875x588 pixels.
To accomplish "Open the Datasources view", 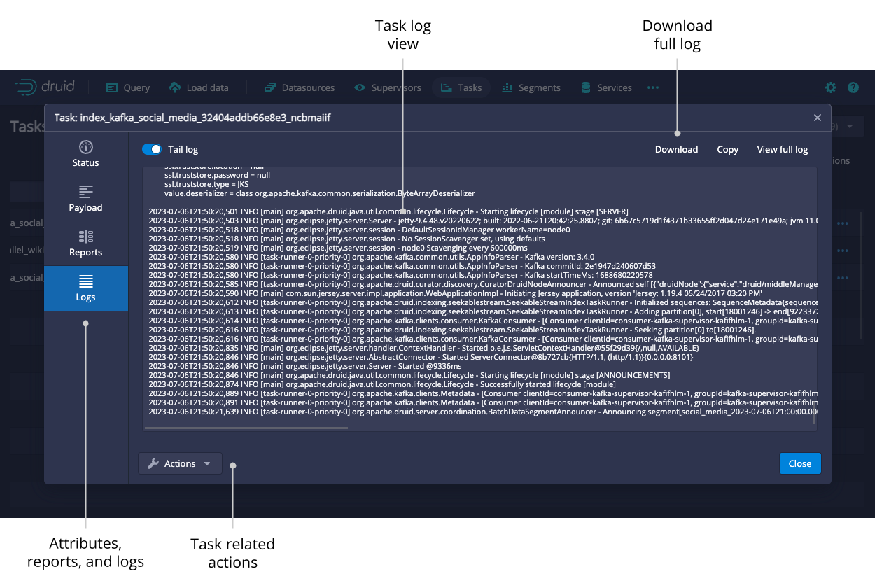I will (299, 87).
